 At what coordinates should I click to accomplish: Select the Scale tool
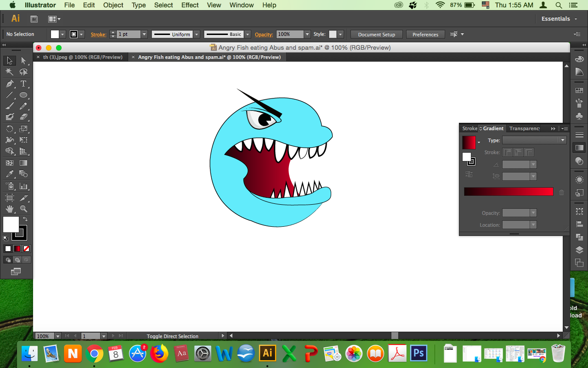(x=23, y=129)
